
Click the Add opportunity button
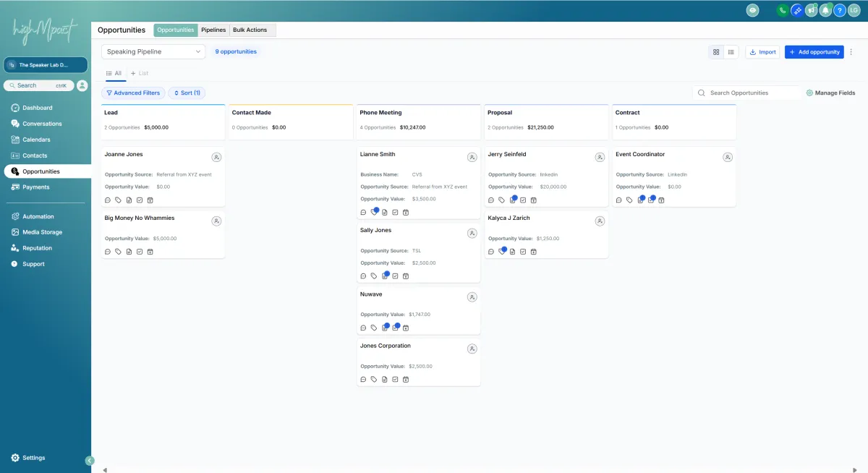click(814, 52)
